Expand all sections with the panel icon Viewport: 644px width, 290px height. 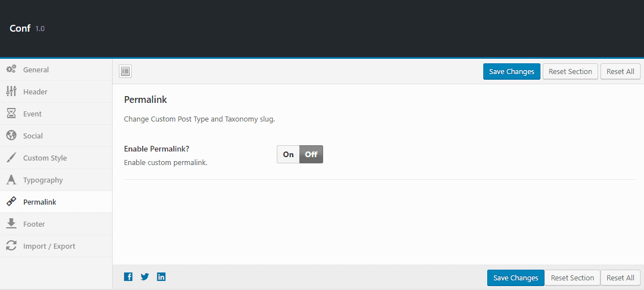tap(125, 71)
